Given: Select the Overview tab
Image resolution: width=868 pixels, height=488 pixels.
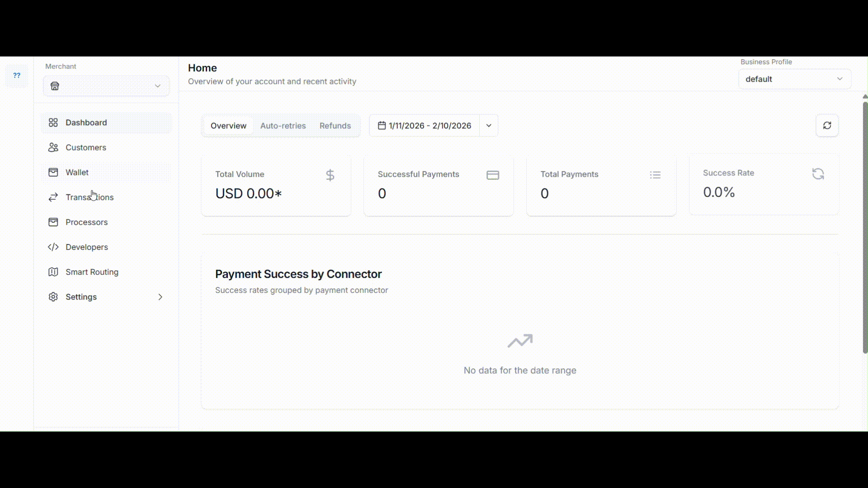Looking at the screenshot, I should coord(228,126).
